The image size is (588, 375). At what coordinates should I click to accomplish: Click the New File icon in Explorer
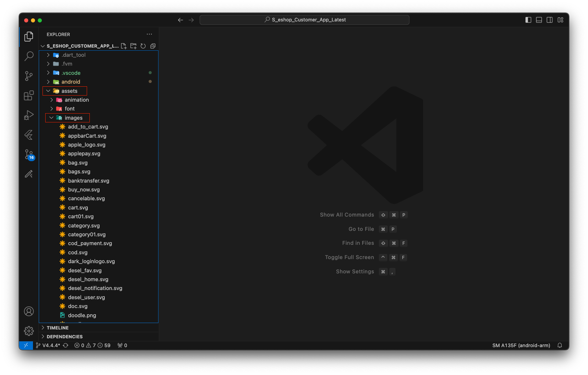(124, 46)
